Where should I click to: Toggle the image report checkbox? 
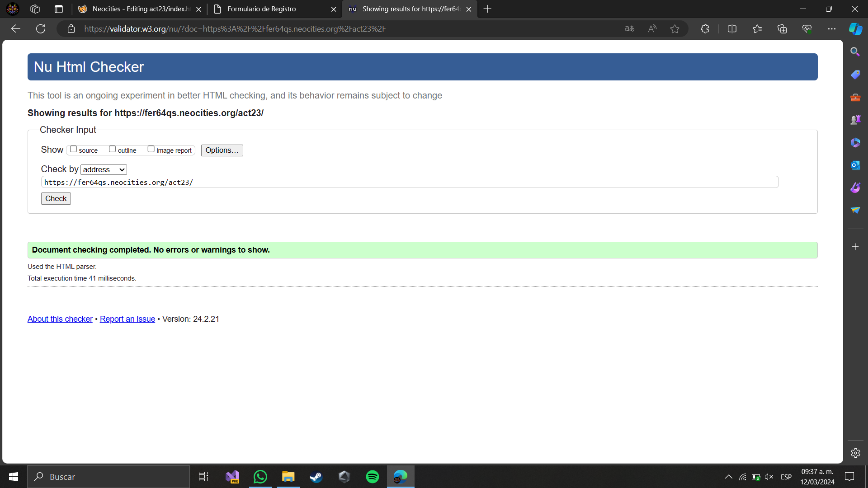150,149
